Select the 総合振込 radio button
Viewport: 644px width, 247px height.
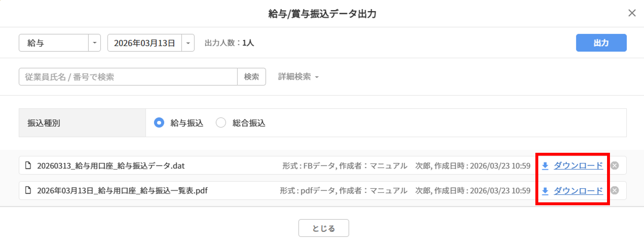pyautogui.click(x=221, y=123)
